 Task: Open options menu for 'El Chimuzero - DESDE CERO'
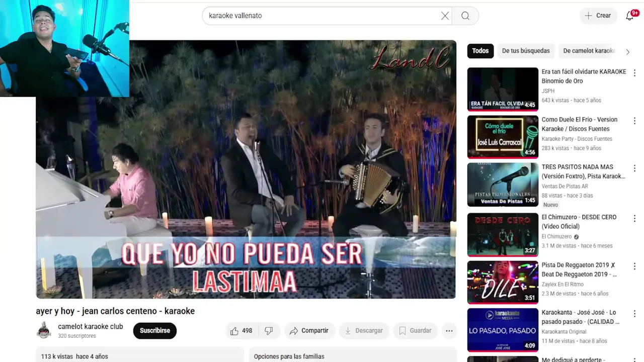(x=634, y=218)
